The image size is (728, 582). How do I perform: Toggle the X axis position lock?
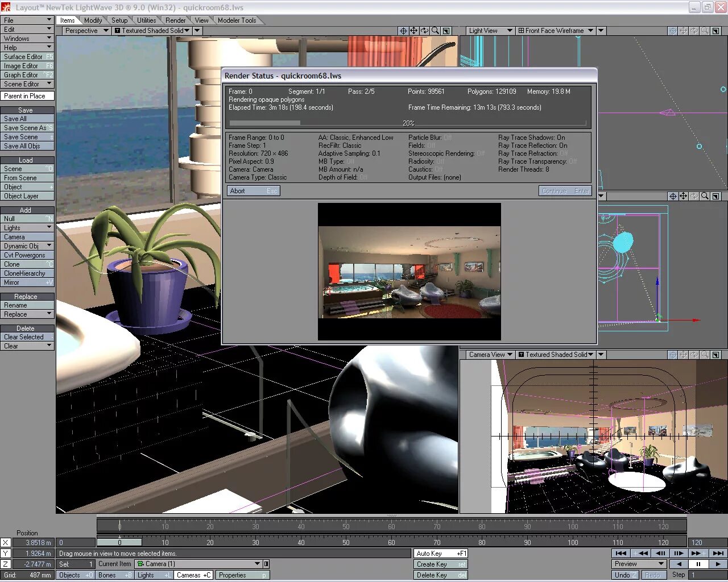pyautogui.click(x=5, y=543)
